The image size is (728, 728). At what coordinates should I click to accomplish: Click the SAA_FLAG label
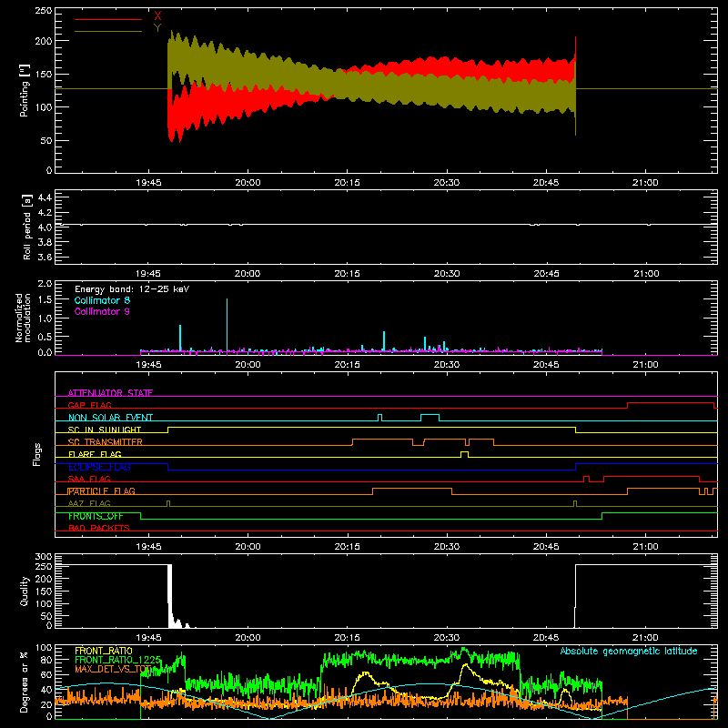click(x=89, y=479)
